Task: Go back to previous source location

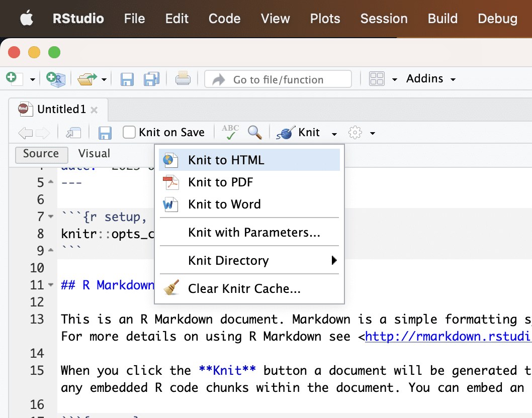Action: point(25,133)
